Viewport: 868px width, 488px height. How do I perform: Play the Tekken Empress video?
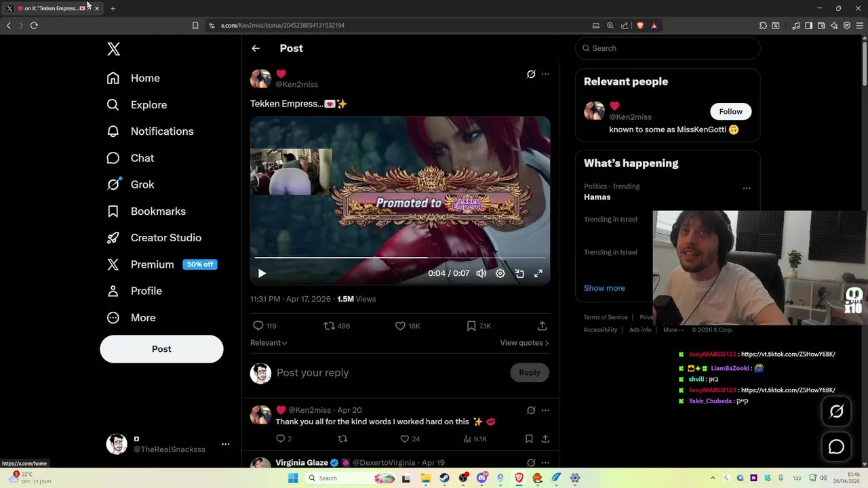click(x=262, y=273)
